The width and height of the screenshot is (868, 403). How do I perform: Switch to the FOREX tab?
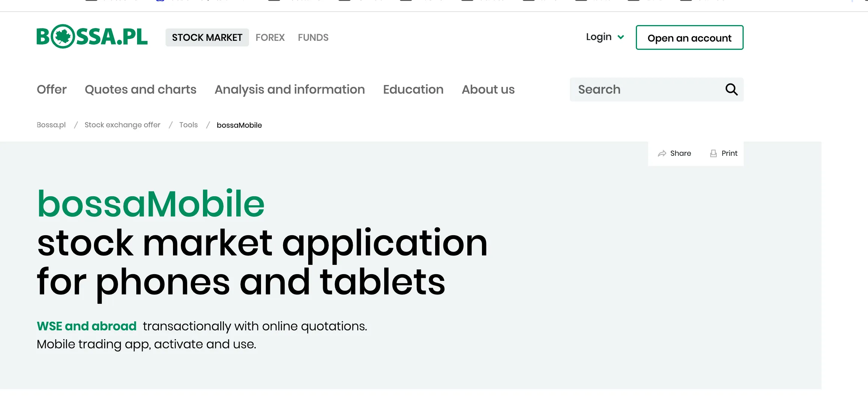270,37
